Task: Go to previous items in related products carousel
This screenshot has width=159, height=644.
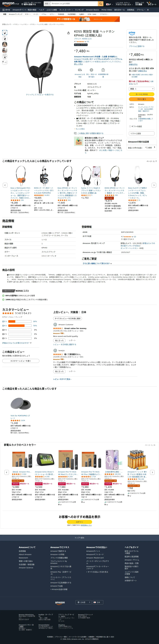Action: tap(5, 185)
